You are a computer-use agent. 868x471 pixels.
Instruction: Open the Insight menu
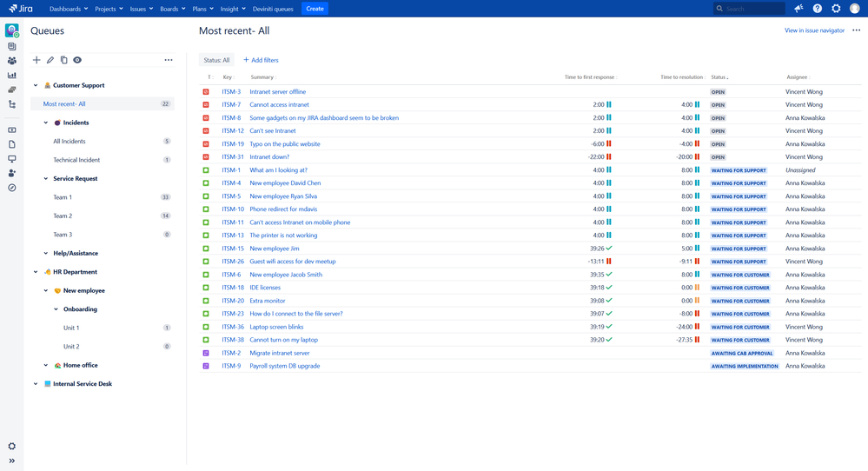coord(233,9)
